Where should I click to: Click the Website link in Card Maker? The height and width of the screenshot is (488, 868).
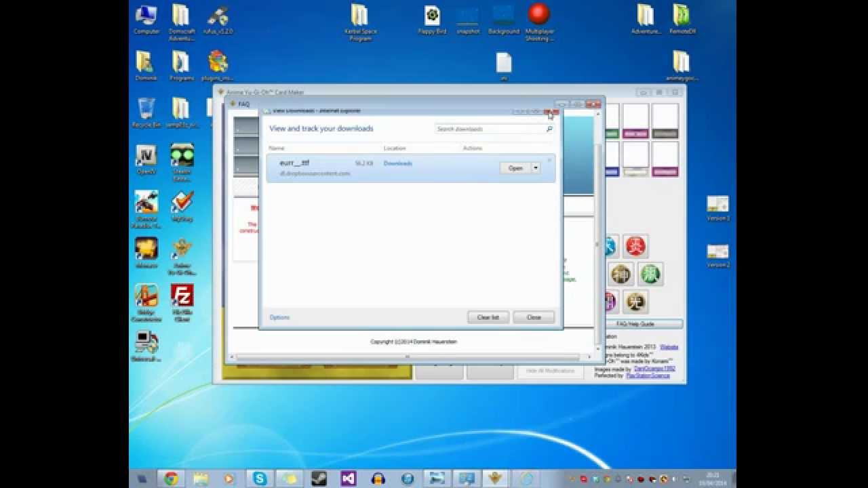(x=669, y=347)
